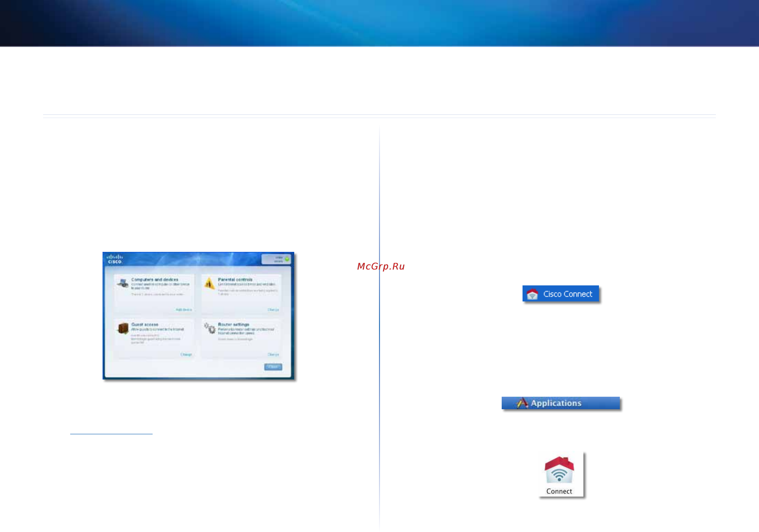The height and width of the screenshot is (532, 759).
Task: Click the Guest access heading
Action: (x=145, y=324)
